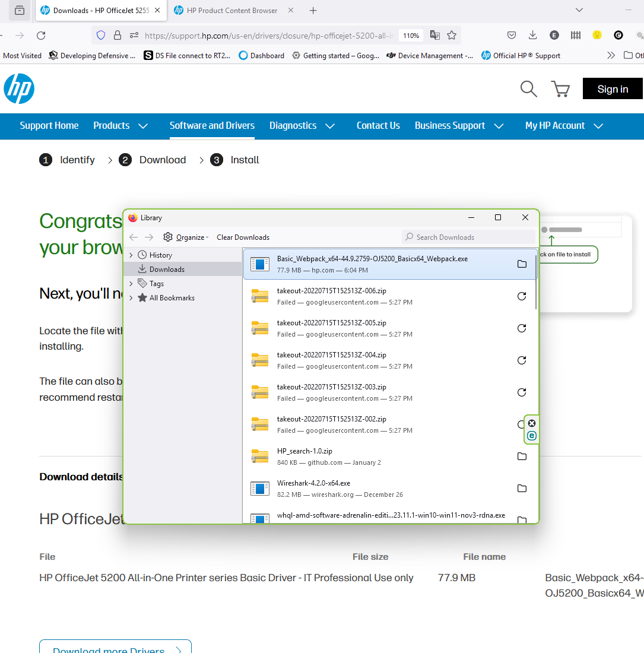This screenshot has height=653, width=644.
Task: Open Contact Us page
Action: (x=378, y=126)
